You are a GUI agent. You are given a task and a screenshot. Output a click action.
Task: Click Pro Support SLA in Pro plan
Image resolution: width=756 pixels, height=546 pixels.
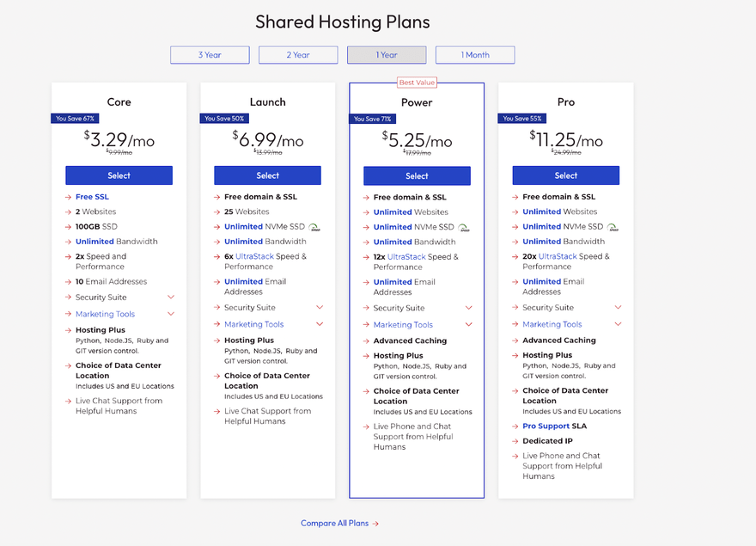coord(554,426)
